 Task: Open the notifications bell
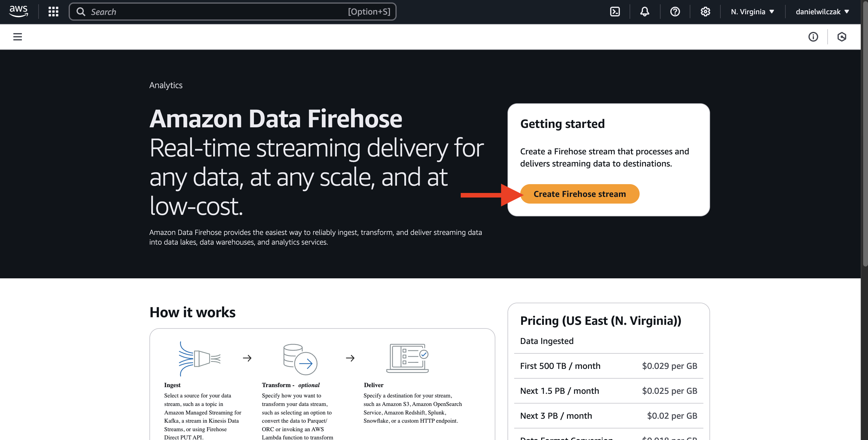click(644, 12)
